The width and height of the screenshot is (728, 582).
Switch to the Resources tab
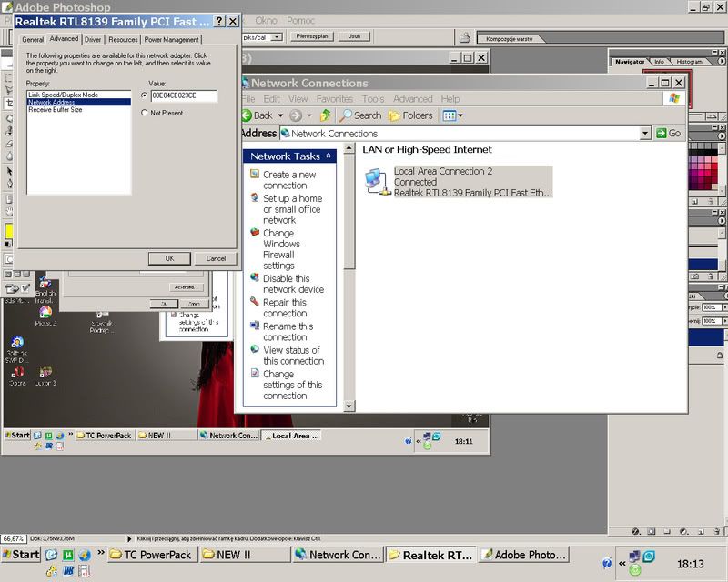pyautogui.click(x=123, y=40)
